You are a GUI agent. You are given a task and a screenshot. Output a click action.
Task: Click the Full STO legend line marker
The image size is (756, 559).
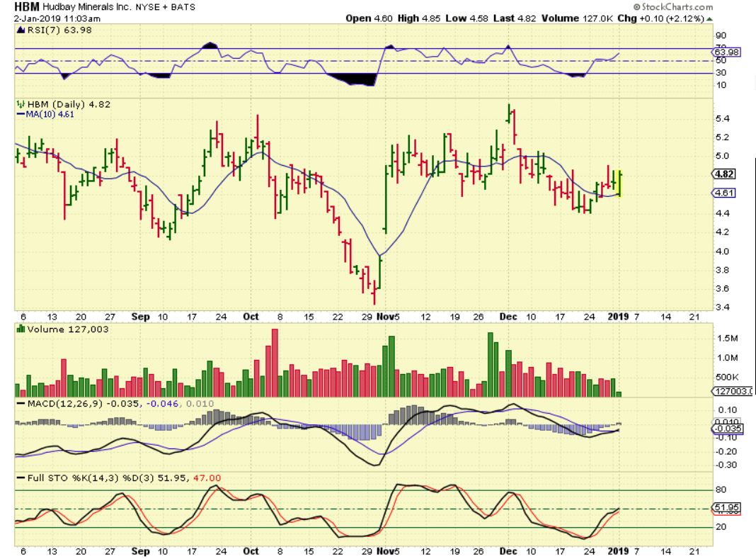pyautogui.click(x=21, y=478)
